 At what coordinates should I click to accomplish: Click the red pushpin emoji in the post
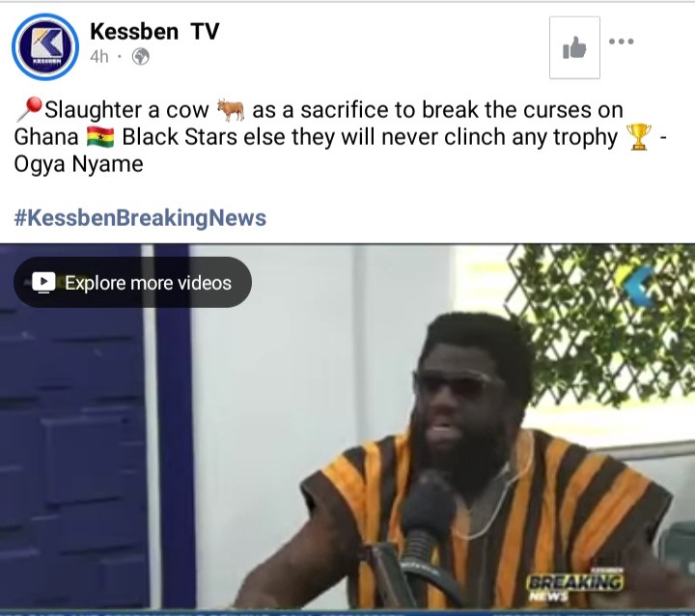click(x=29, y=109)
